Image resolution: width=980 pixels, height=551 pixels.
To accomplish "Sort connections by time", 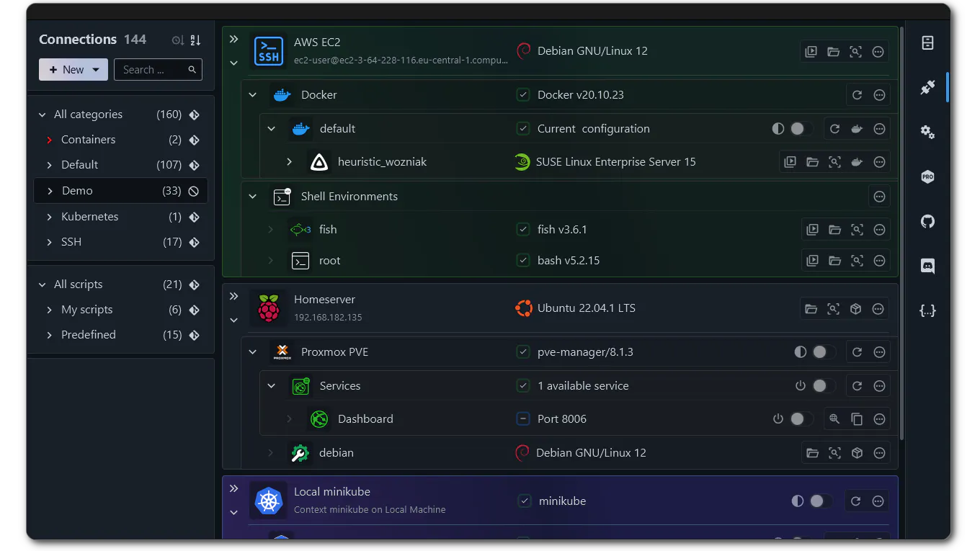I will pos(178,40).
